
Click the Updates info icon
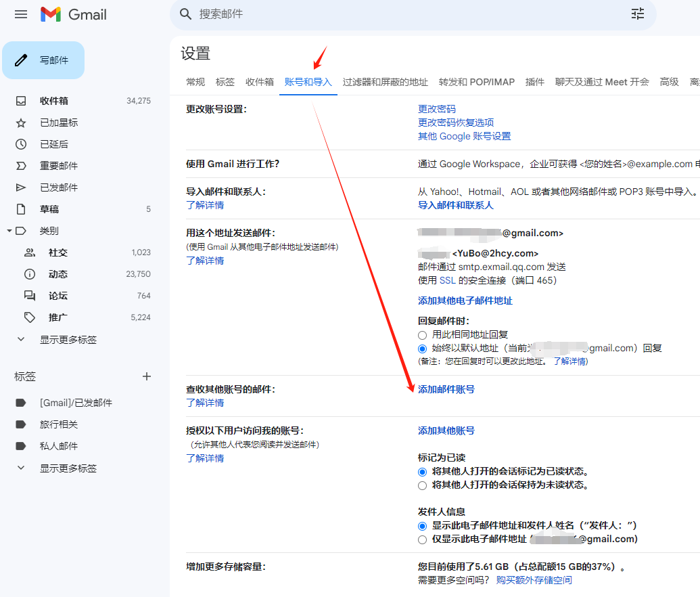click(30, 274)
